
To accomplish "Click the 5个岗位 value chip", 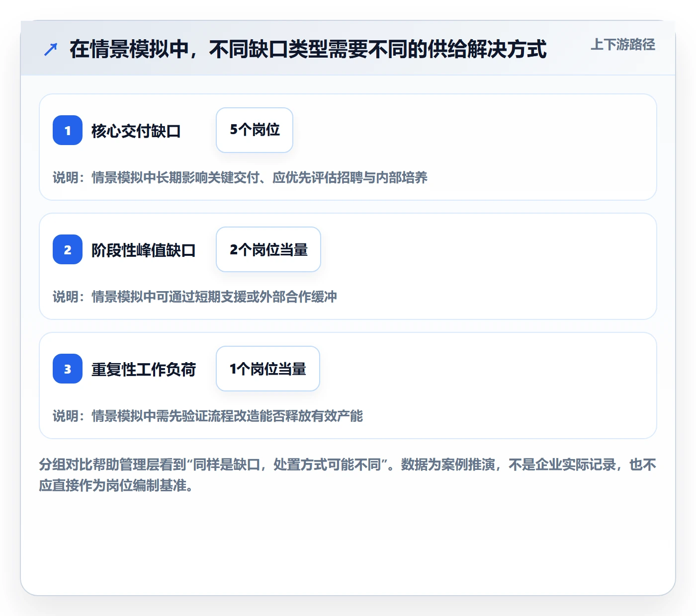I will tap(255, 130).
